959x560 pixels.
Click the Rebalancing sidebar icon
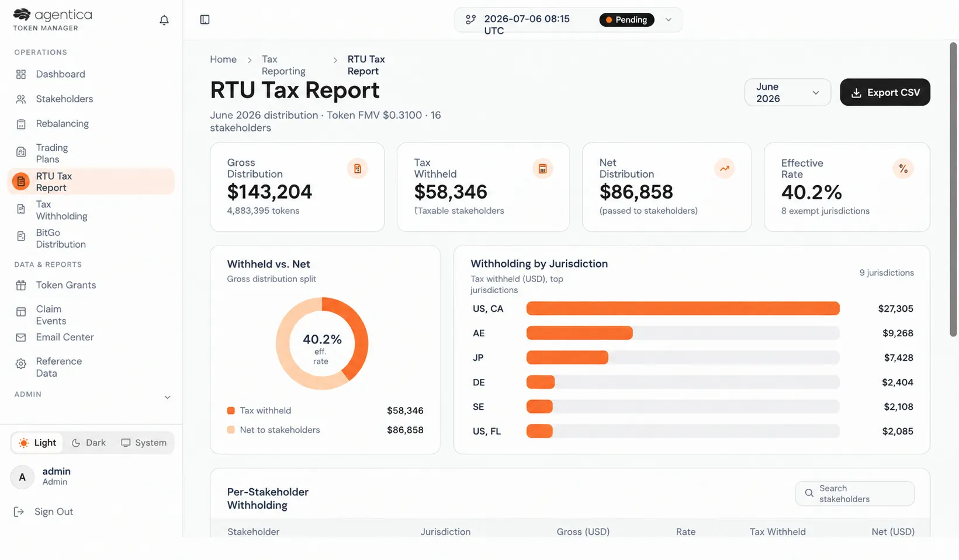[x=21, y=124]
